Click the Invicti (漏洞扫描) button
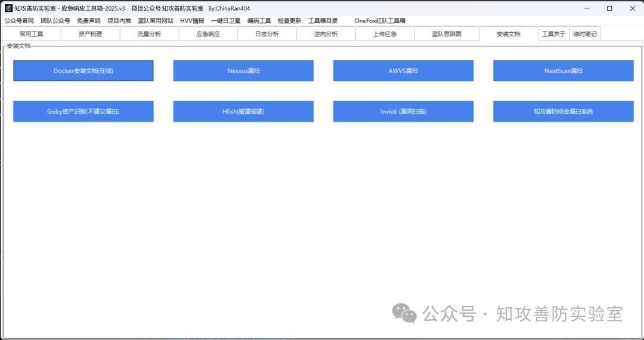This screenshot has height=340, width=644. click(403, 111)
